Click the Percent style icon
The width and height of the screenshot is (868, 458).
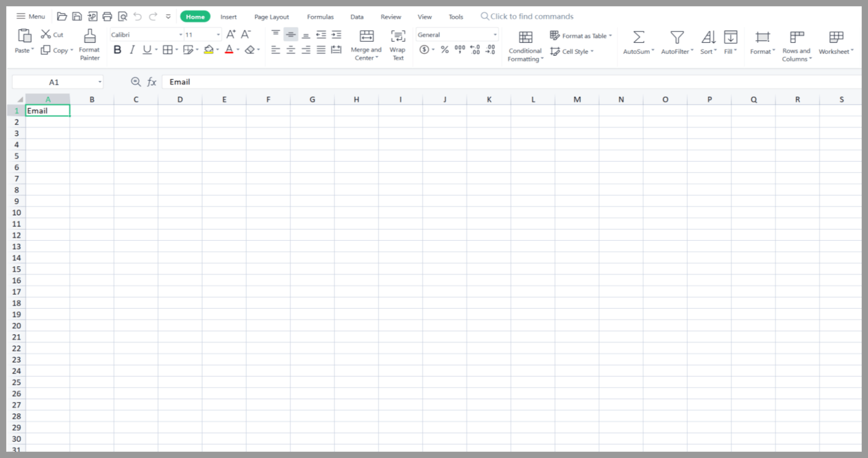(x=445, y=50)
